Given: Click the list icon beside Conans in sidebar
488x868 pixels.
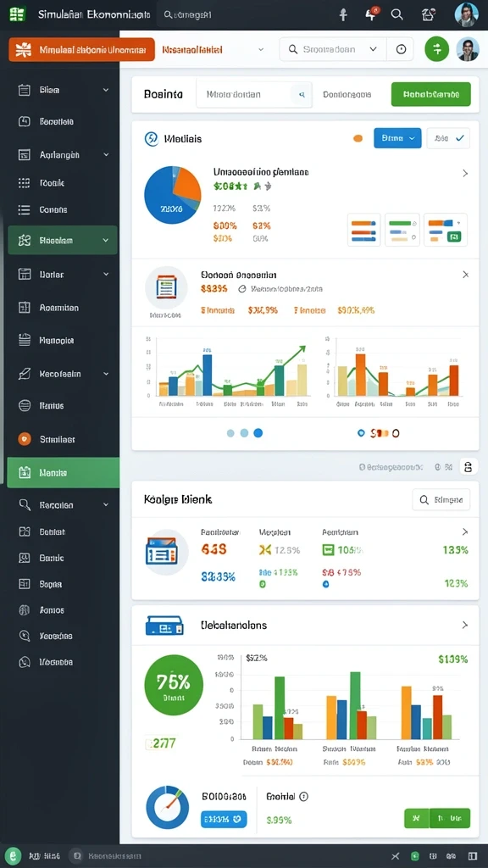Looking at the screenshot, I should [x=24, y=210].
